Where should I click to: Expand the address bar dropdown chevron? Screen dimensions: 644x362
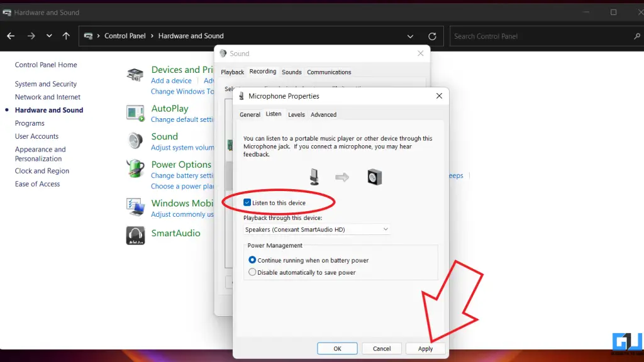click(x=410, y=36)
